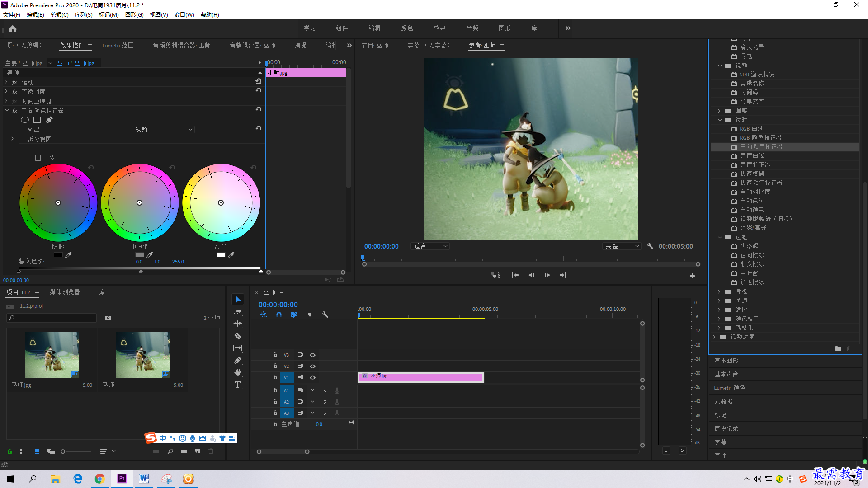The width and height of the screenshot is (868, 488).
Task: Expand the 颜色校正 effects folder
Action: 719,319
